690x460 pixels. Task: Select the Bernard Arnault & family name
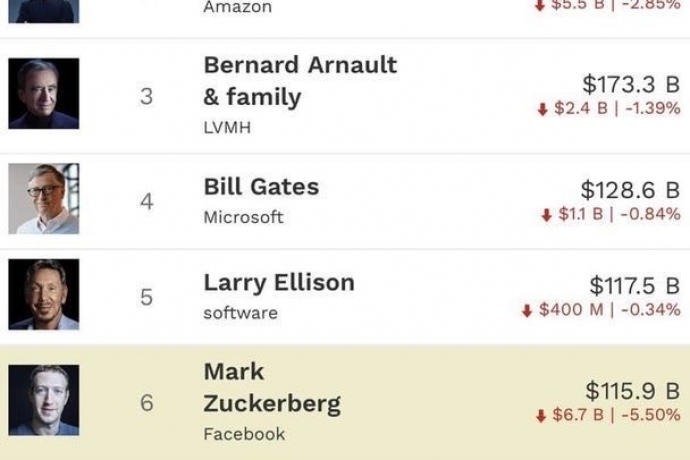point(299,81)
